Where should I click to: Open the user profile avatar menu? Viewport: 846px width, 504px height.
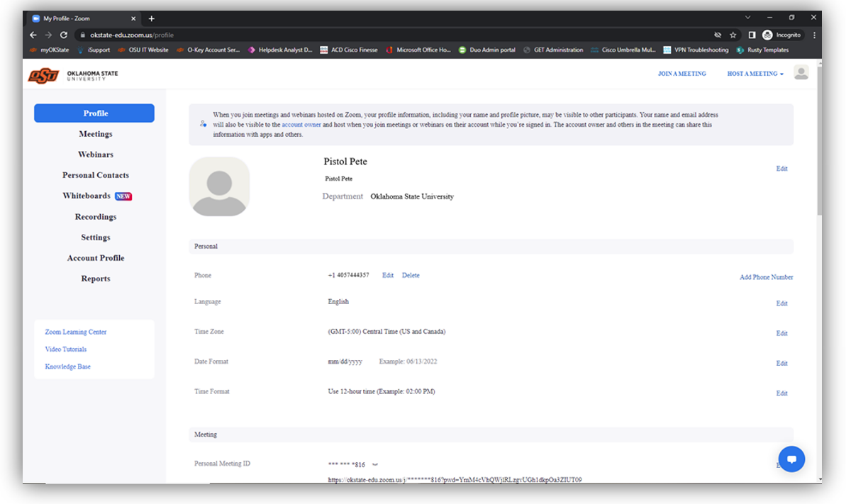click(x=801, y=72)
